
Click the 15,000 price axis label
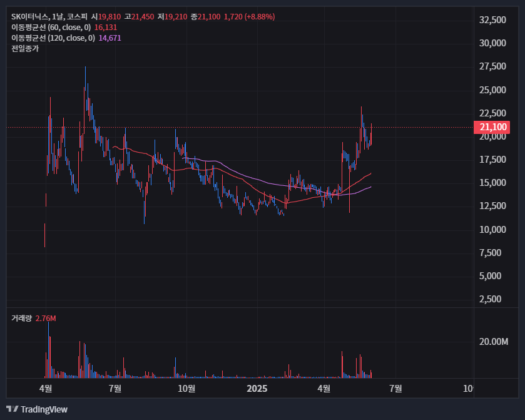[492, 183]
